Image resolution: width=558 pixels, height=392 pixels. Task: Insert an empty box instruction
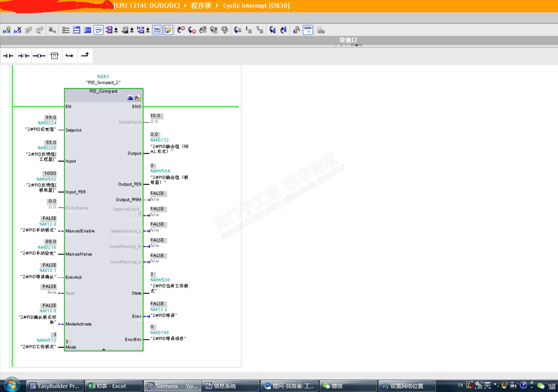pos(54,56)
